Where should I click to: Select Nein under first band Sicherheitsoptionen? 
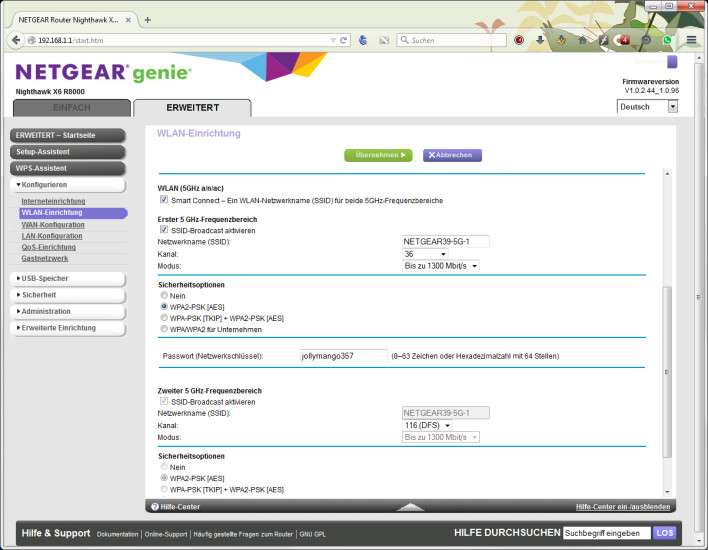click(x=164, y=295)
